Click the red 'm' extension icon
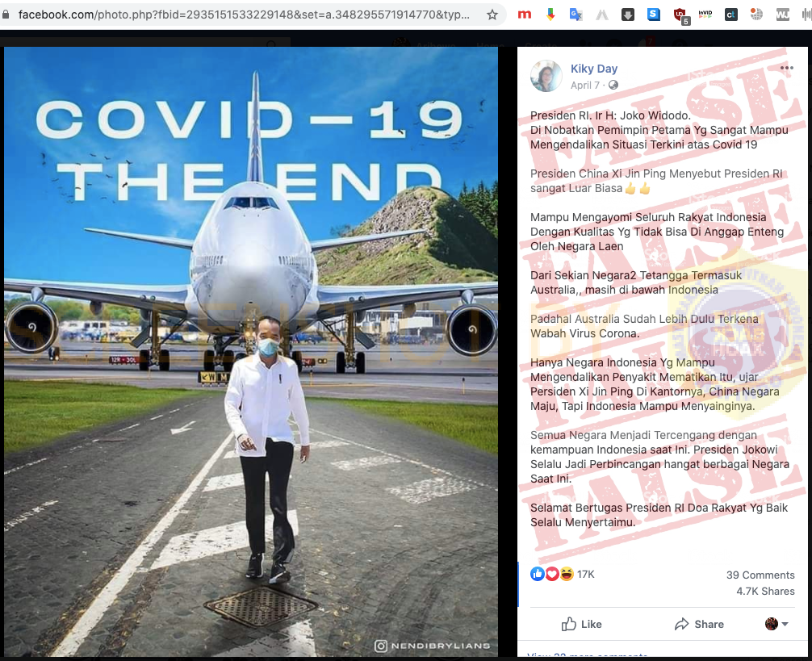This screenshot has width=812, height=661. point(525,15)
